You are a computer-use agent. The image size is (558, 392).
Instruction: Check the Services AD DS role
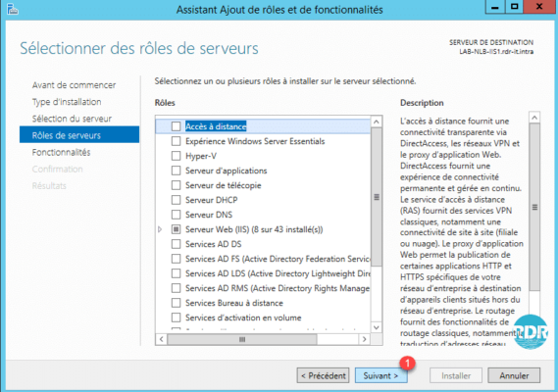[x=176, y=244]
